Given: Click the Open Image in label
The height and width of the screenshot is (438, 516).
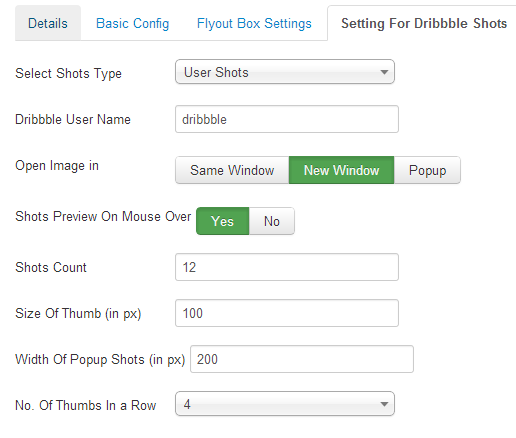Looking at the screenshot, I should [57, 166].
